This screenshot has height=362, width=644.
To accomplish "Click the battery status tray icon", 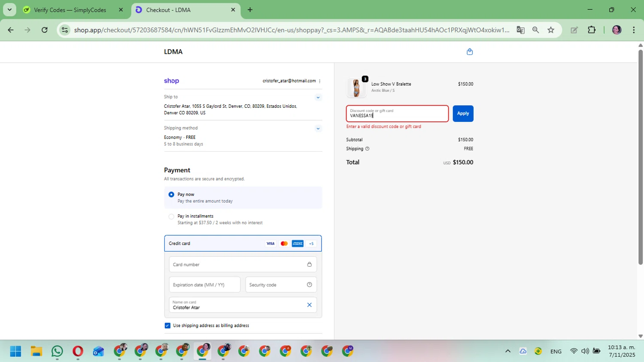I will 596,351.
